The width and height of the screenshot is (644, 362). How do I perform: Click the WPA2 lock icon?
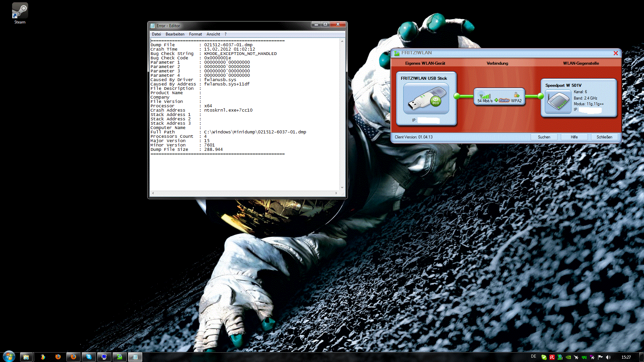[x=517, y=95]
